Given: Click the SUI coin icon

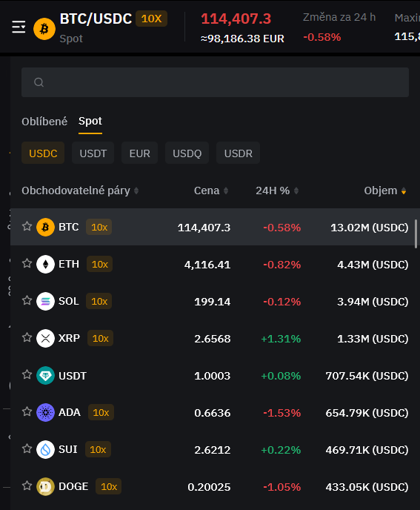Looking at the screenshot, I should tap(45, 449).
